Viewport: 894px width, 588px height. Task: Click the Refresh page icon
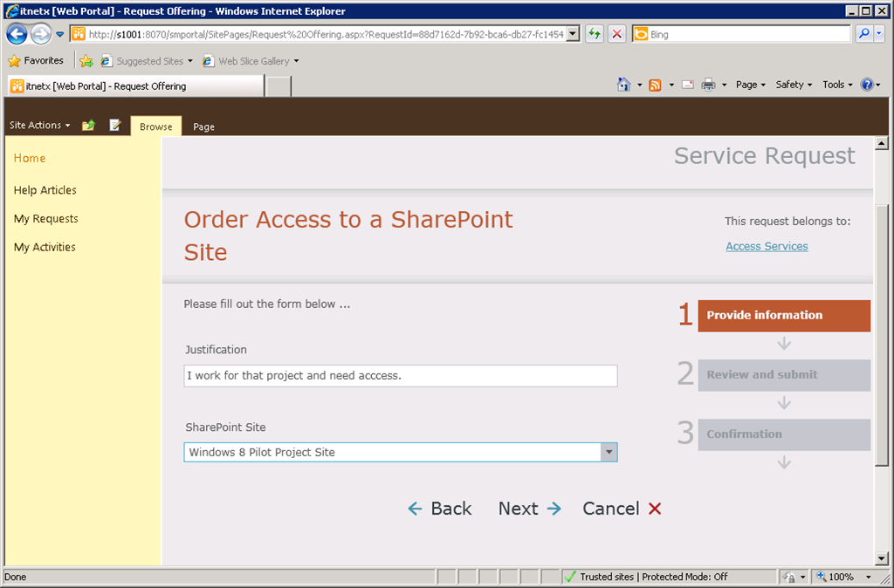tap(595, 34)
